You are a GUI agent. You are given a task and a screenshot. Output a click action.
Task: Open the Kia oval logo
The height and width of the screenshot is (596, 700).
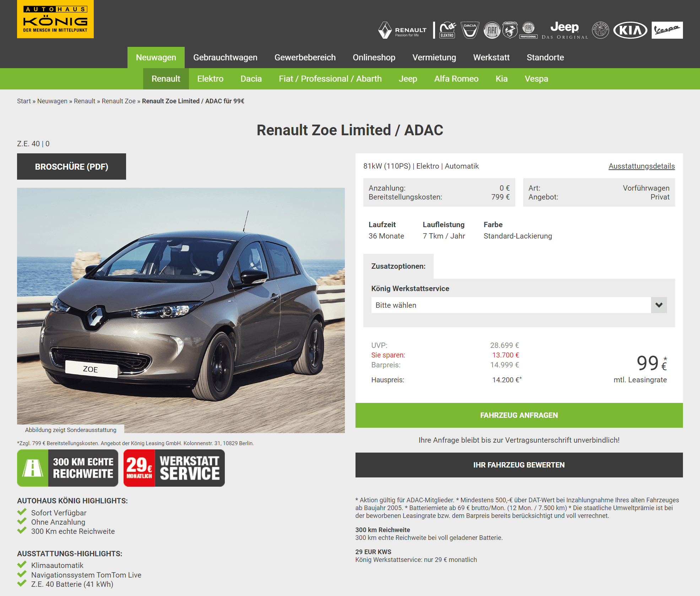630,30
